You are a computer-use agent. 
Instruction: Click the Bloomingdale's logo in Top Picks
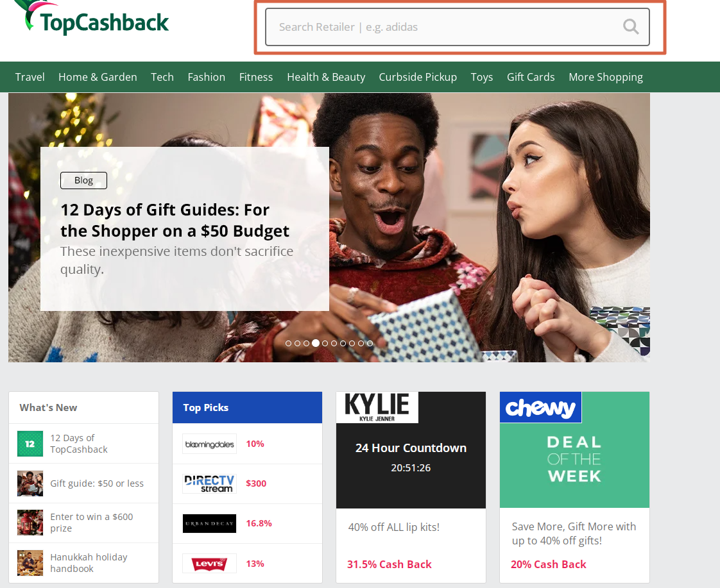pyautogui.click(x=209, y=444)
